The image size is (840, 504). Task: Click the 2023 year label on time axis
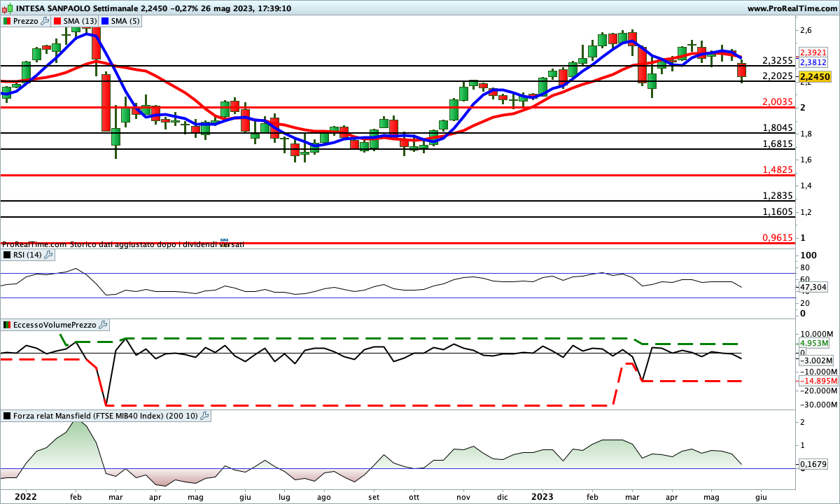pyautogui.click(x=542, y=496)
